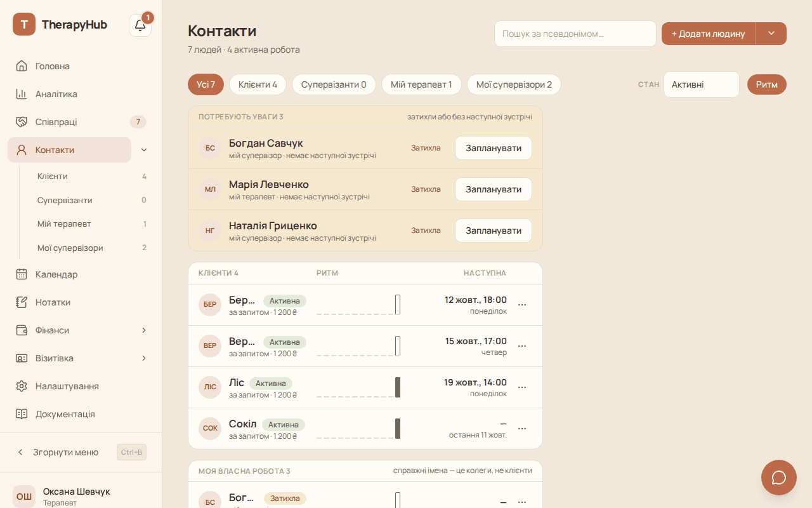Image resolution: width=812 pixels, height=508 pixels.
Task: Schedule a meeting with Наталія Гриценко
Action: point(494,231)
